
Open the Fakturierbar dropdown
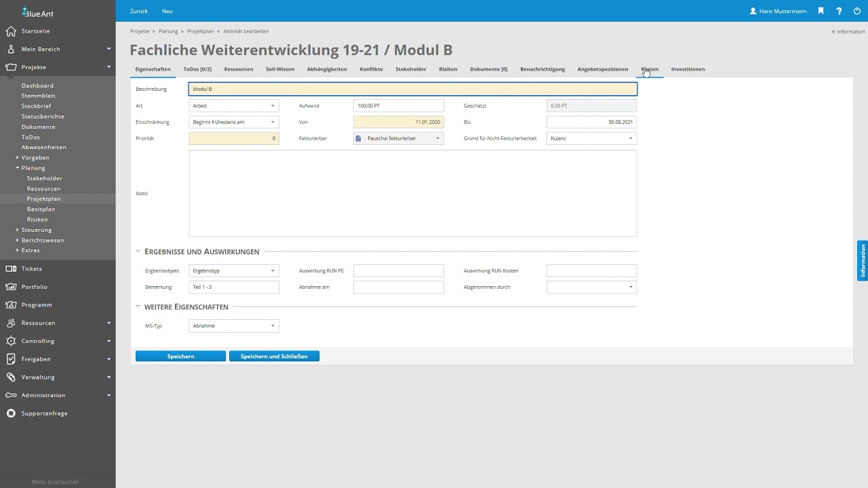tap(398, 138)
